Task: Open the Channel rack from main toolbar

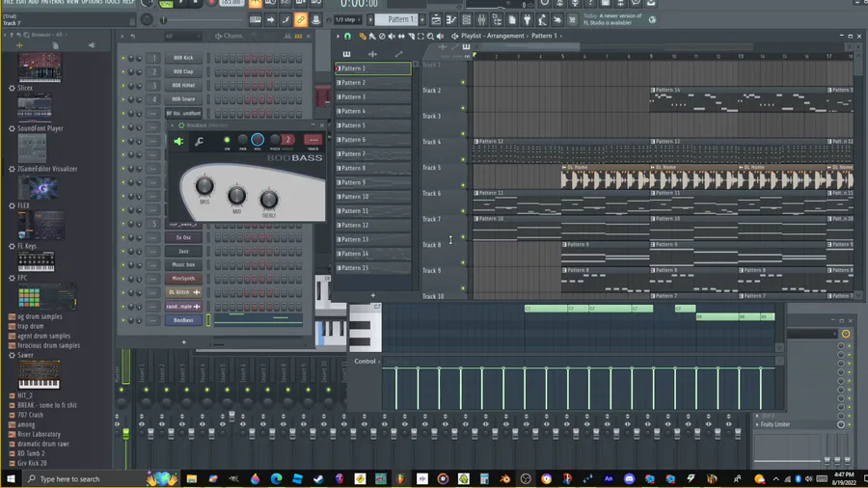Action: (466, 20)
